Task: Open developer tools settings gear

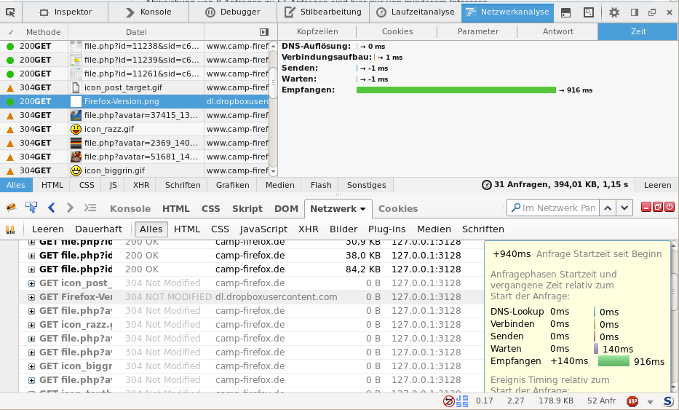Action: pyautogui.click(x=614, y=12)
